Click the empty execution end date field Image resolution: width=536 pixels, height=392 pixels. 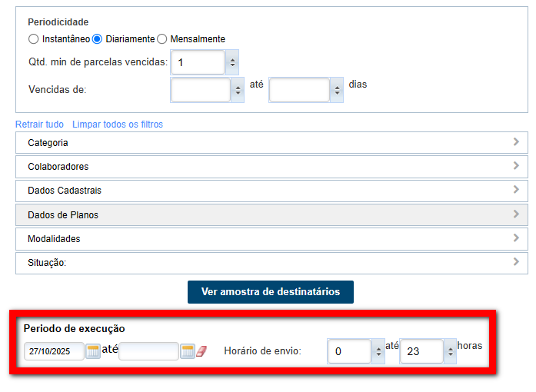(148, 351)
